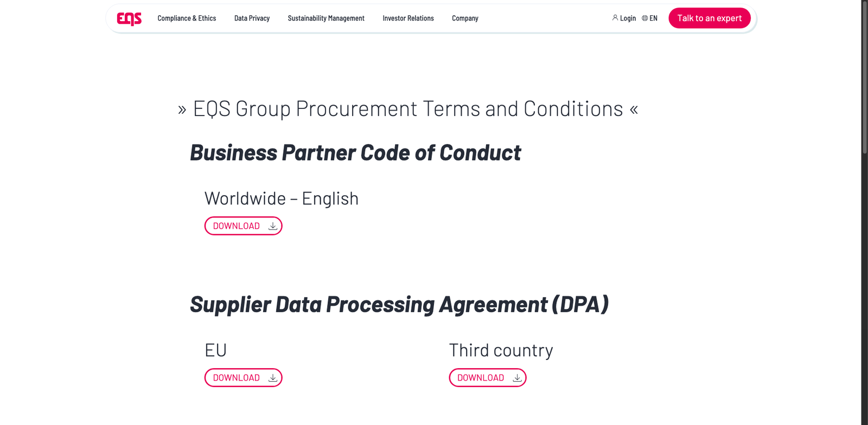Open the Compliance & Ethics menu
Screen dimensions: 868x425
187,18
